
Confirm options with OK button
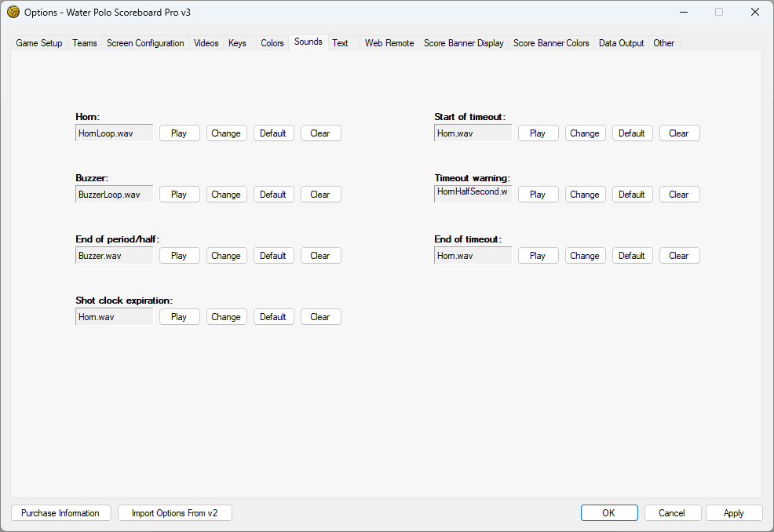pos(608,513)
